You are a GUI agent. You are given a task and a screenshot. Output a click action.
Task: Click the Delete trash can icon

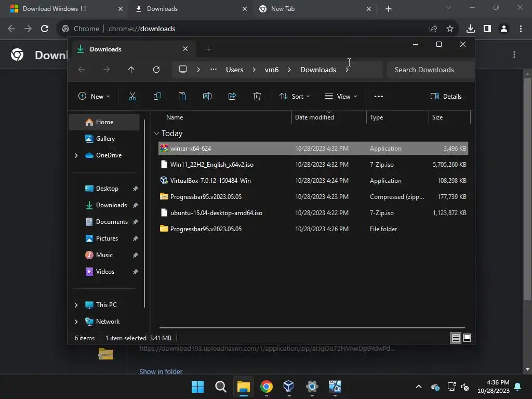click(x=257, y=96)
